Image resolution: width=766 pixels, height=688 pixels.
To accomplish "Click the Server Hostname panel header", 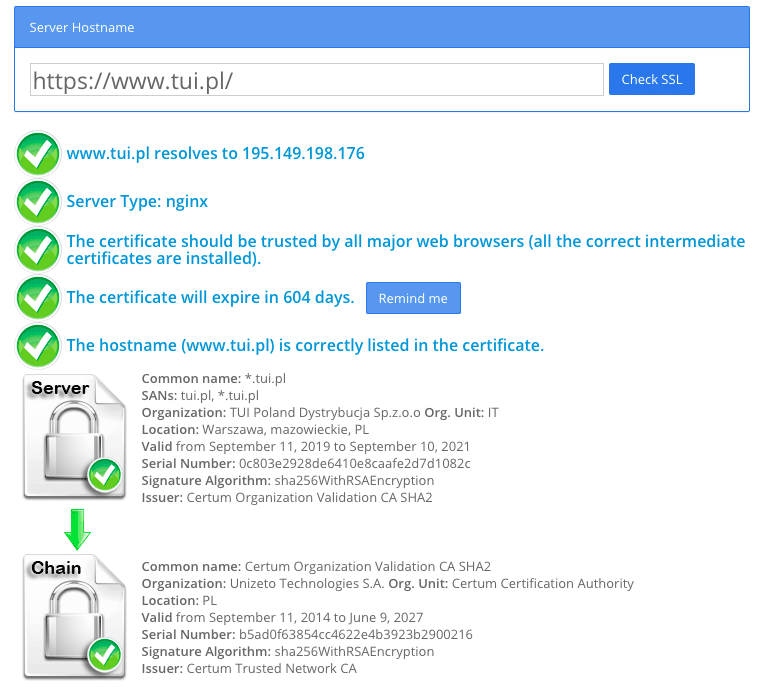I will 382,27.
